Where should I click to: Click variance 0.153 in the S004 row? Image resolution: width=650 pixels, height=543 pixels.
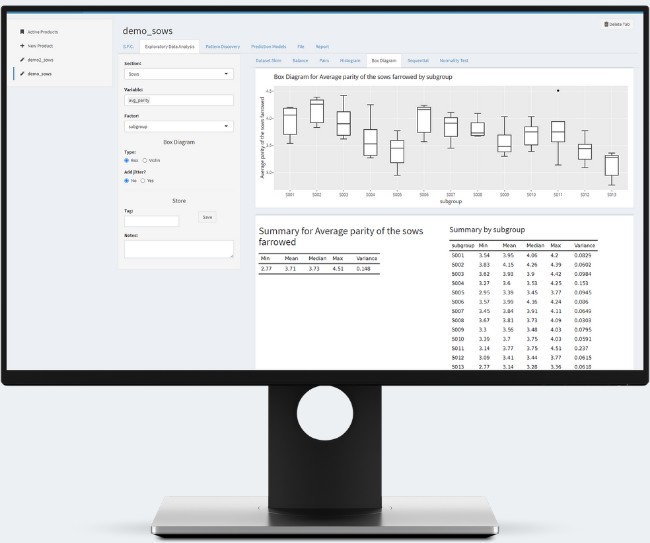581,284
